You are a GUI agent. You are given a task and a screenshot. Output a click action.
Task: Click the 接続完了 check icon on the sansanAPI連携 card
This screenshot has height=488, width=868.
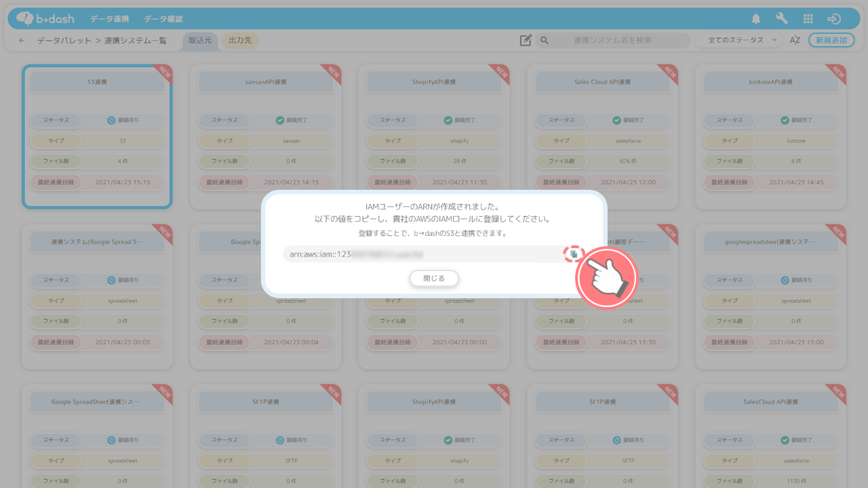click(x=280, y=121)
